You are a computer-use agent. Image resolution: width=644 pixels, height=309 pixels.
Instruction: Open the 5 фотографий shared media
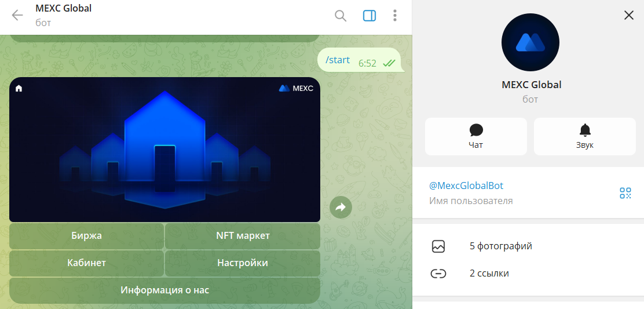click(500, 246)
